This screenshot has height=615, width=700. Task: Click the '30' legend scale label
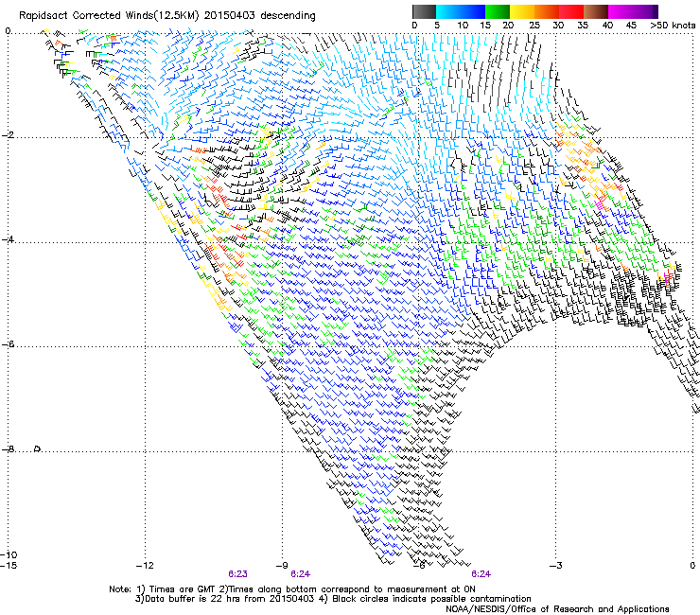pos(558,26)
